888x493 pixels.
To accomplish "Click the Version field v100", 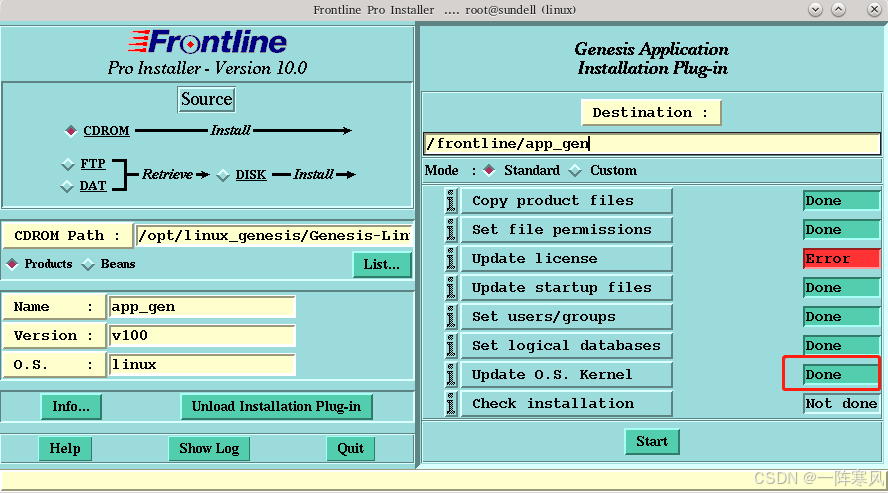I will [202, 336].
